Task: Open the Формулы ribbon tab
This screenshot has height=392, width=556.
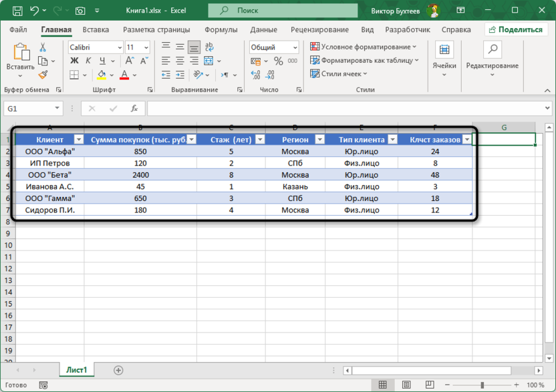Action: (x=221, y=30)
